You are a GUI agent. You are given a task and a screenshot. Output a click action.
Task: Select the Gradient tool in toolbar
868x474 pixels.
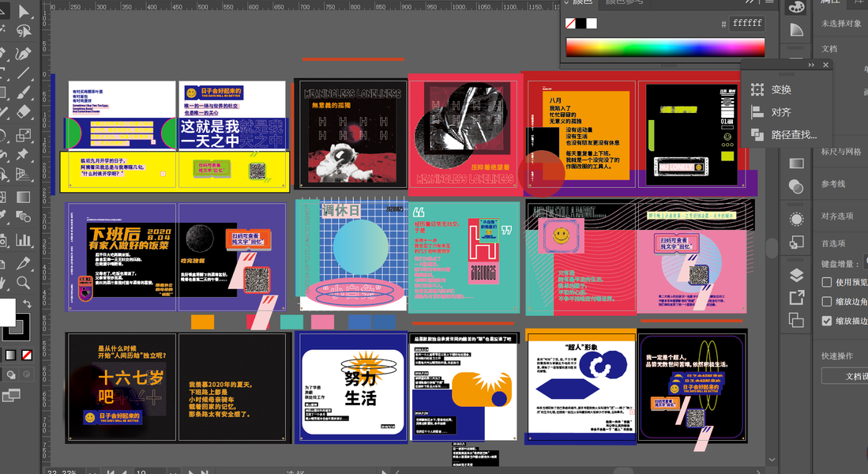pyautogui.click(x=24, y=197)
